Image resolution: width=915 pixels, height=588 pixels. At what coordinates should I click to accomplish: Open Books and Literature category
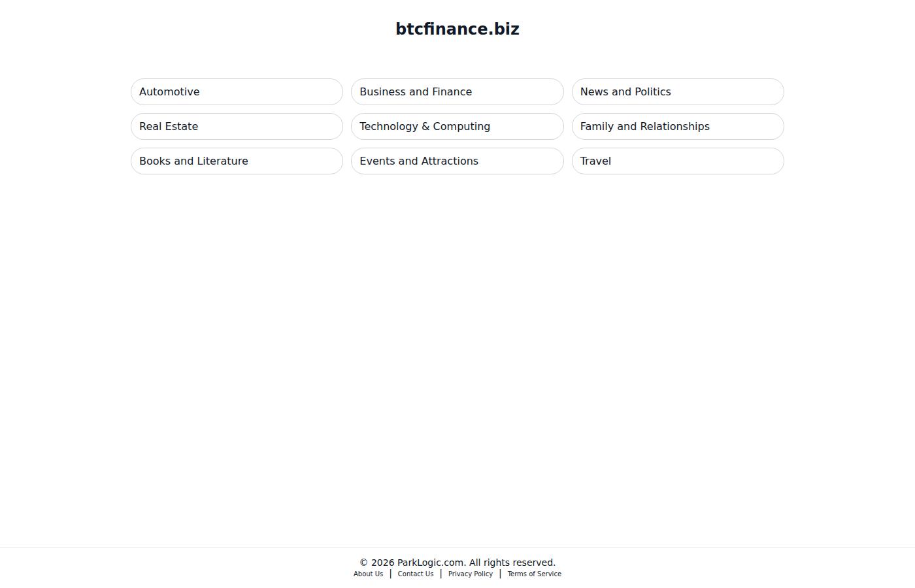pyautogui.click(x=237, y=161)
